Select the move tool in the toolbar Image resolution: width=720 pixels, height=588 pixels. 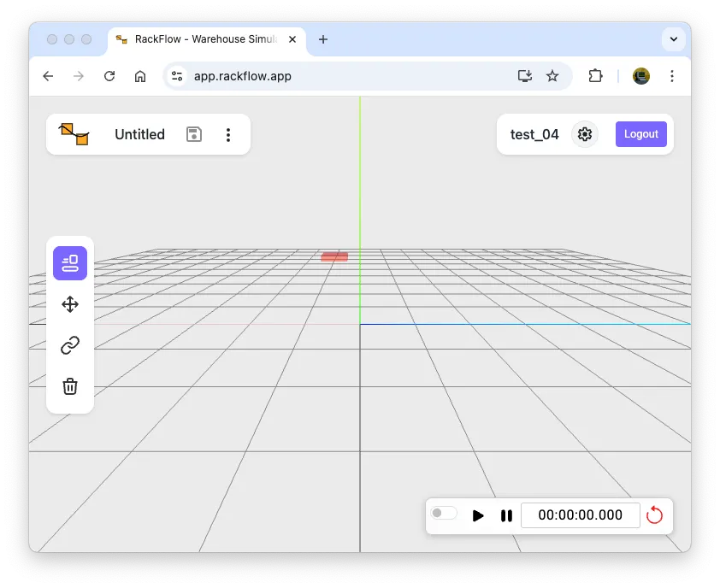(x=69, y=303)
